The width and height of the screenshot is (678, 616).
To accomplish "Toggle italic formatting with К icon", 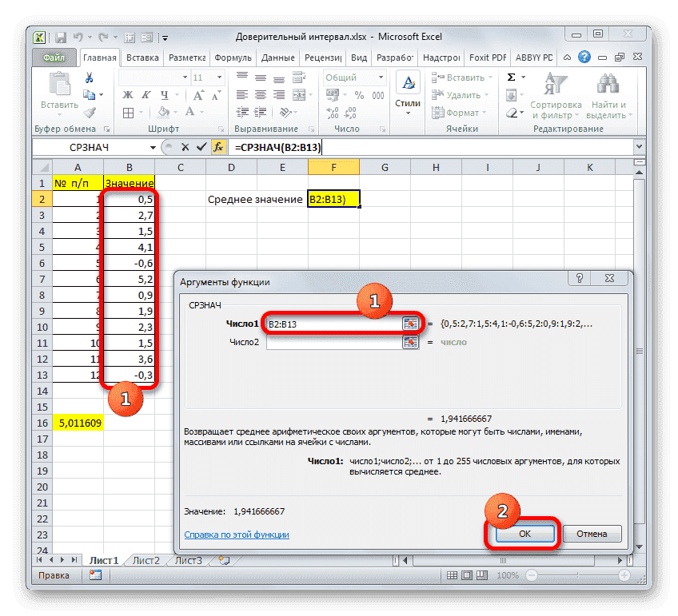I will [145, 96].
